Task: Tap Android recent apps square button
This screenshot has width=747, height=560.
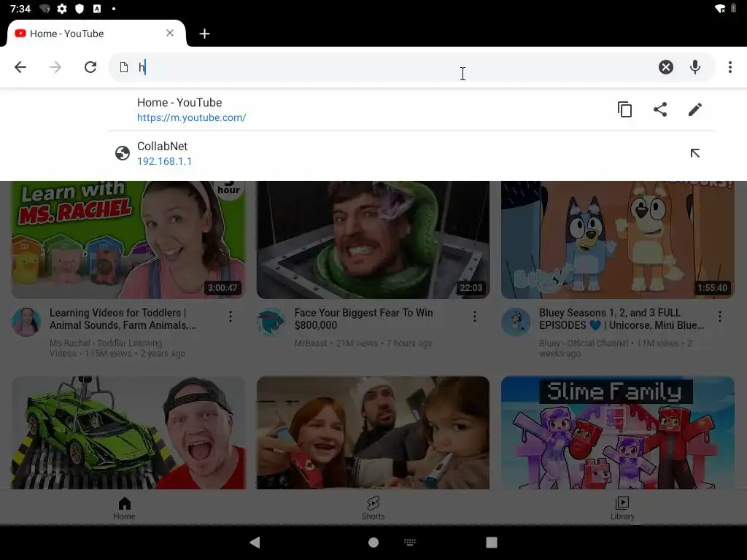Action: click(492, 542)
